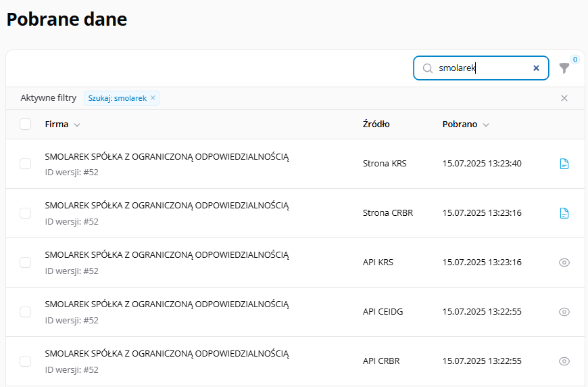Click 'API KRS' source cell
This screenshot has width=588, height=387.
[378, 263]
